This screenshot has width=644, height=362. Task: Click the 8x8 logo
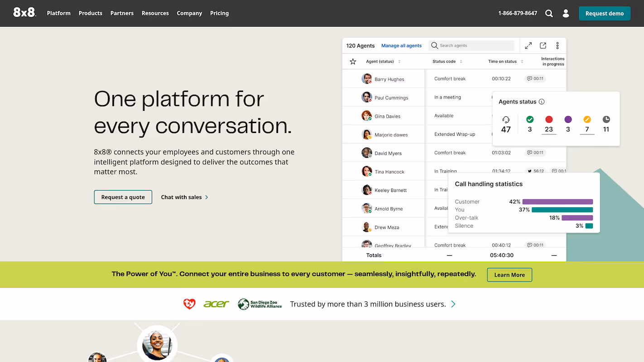point(24,13)
